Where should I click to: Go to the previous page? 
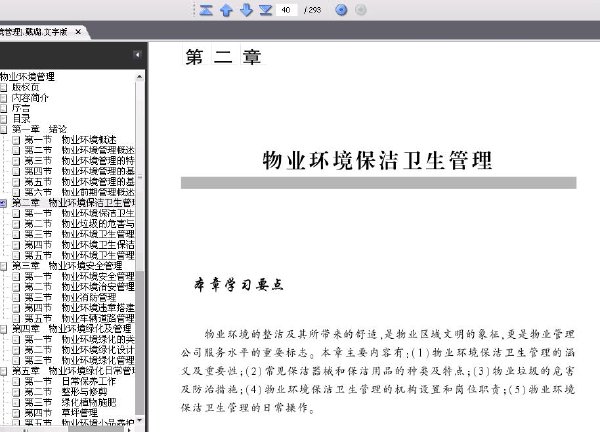(226, 10)
